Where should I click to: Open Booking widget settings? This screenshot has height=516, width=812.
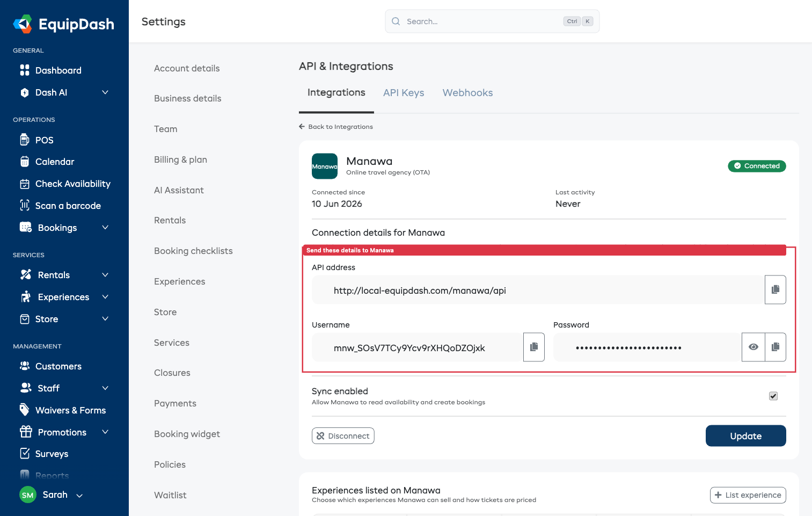(x=187, y=434)
